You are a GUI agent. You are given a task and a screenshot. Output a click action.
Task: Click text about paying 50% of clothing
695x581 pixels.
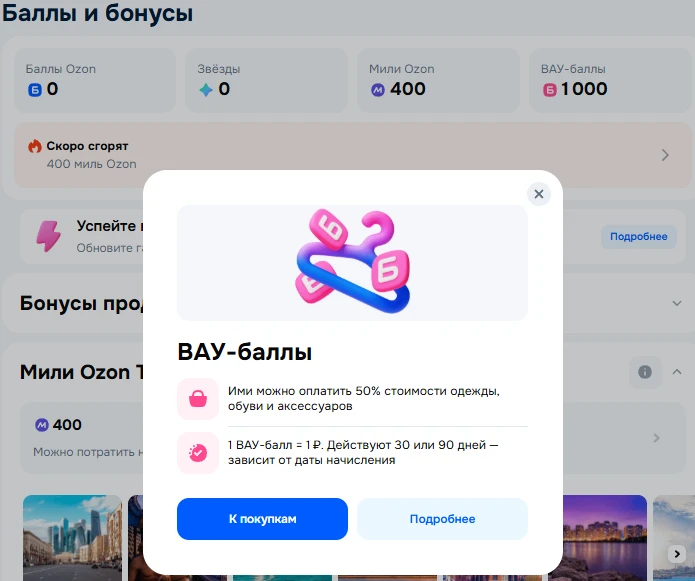pos(363,398)
